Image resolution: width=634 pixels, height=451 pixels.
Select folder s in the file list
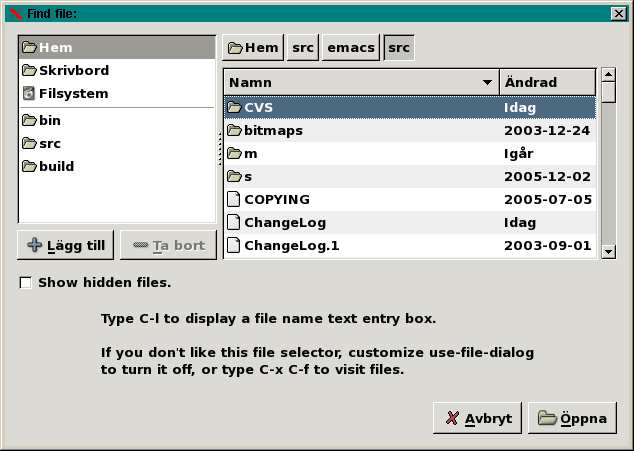click(x=410, y=177)
